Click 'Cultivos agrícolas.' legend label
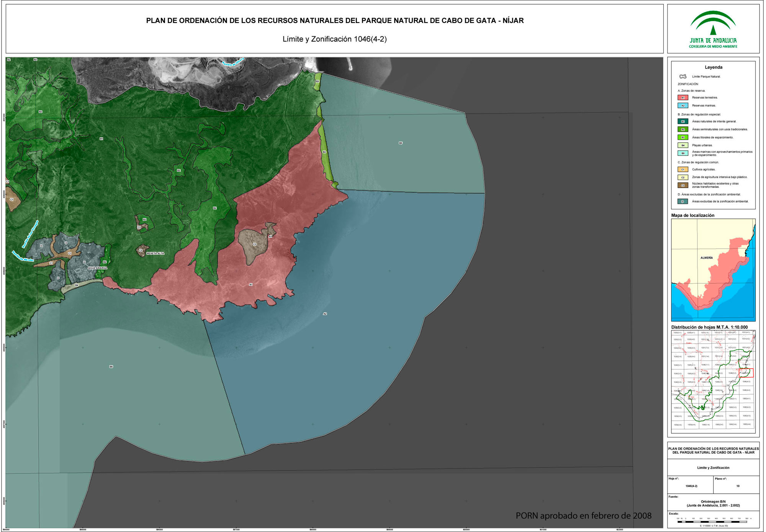The width and height of the screenshot is (766, 532). point(704,169)
